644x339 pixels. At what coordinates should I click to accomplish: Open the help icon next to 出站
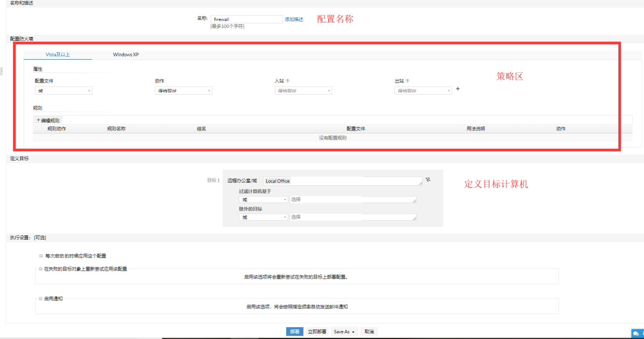407,81
